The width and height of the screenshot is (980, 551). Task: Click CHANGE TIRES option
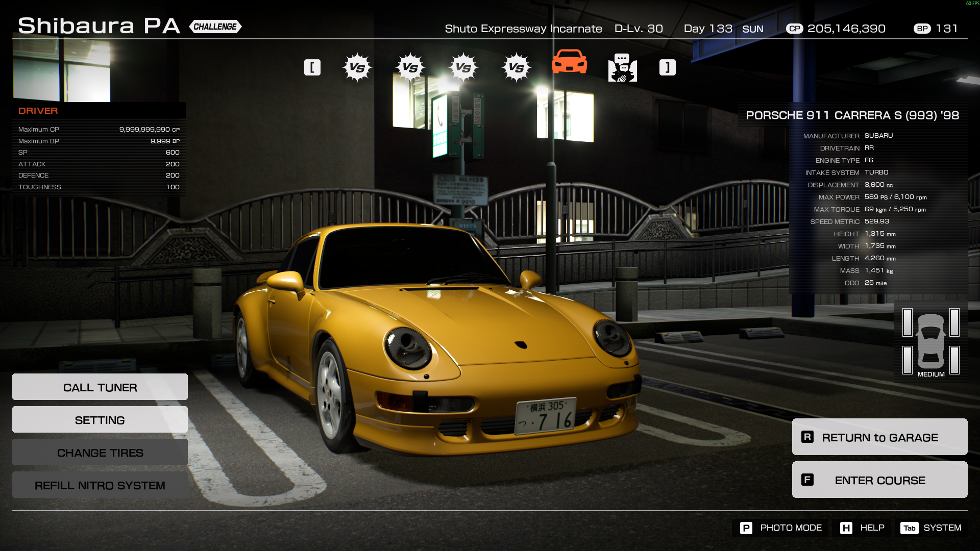pyautogui.click(x=100, y=453)
